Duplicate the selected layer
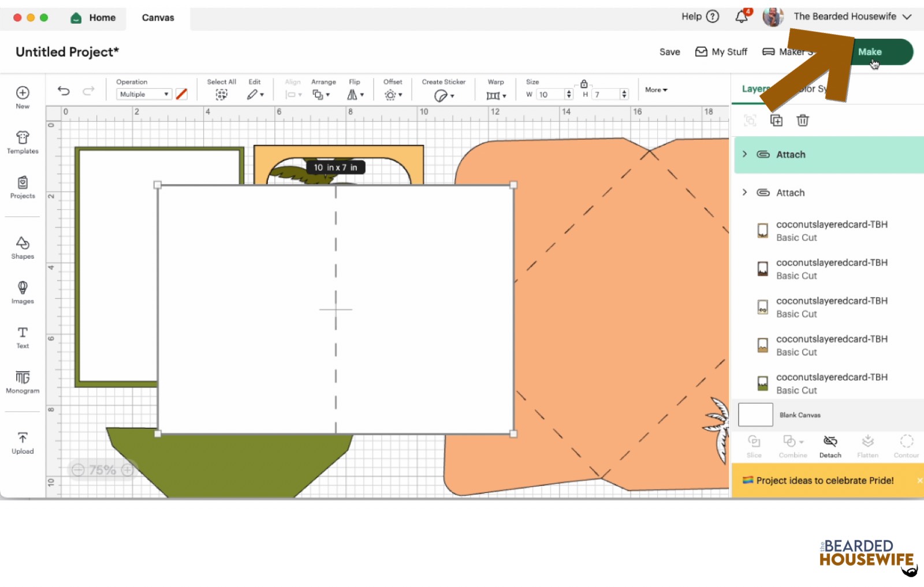The height and width of the screenshot is (587, 924). pos(776,121)
